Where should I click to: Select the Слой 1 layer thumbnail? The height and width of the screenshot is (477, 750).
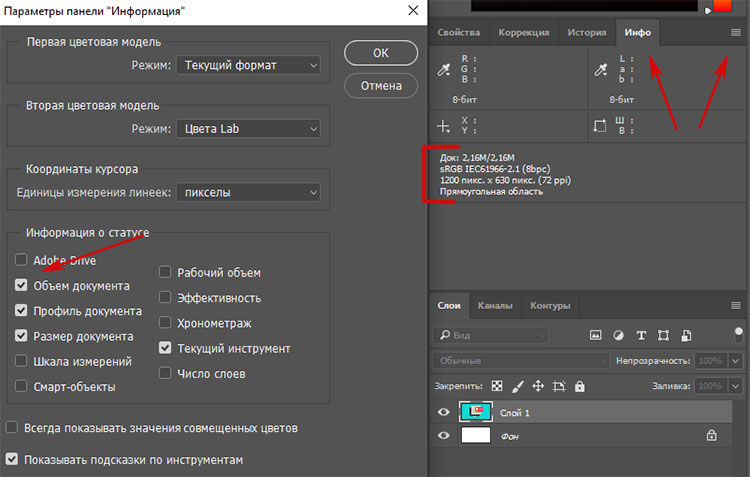(x=475, y=411)
